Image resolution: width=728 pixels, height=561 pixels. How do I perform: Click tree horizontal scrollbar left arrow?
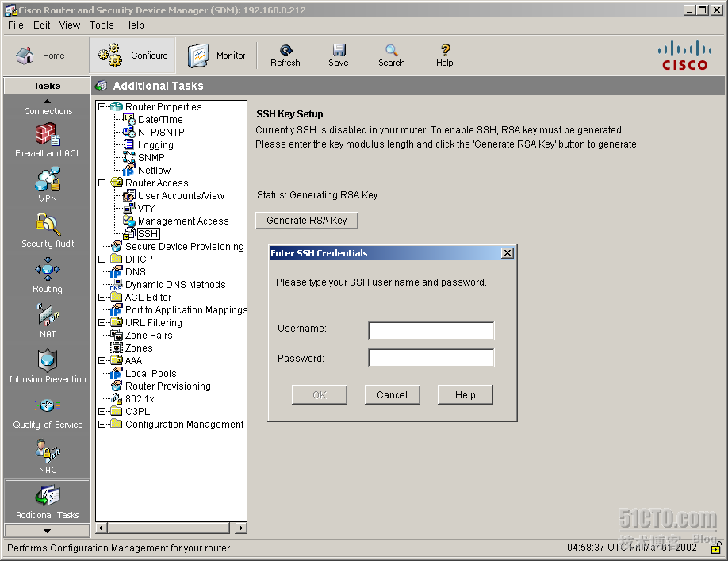click(102, 528)
